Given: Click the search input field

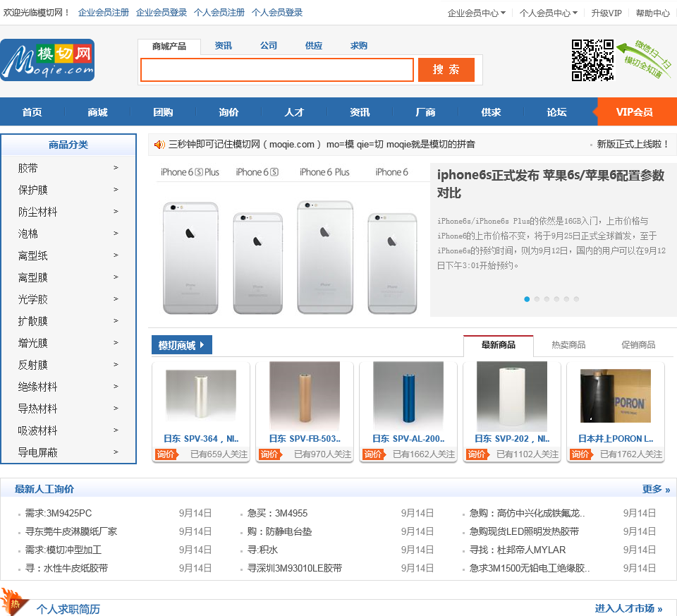Looking at the screenshot, I should coord(277,70).
